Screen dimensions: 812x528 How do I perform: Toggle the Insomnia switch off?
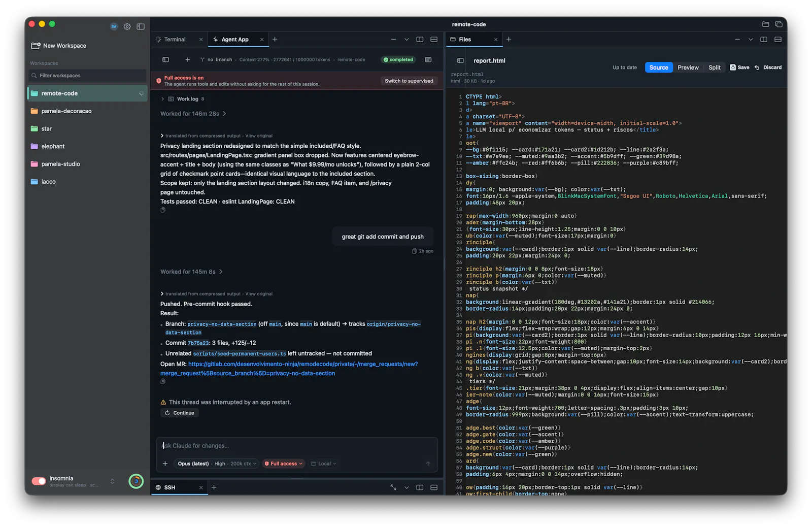39,481
